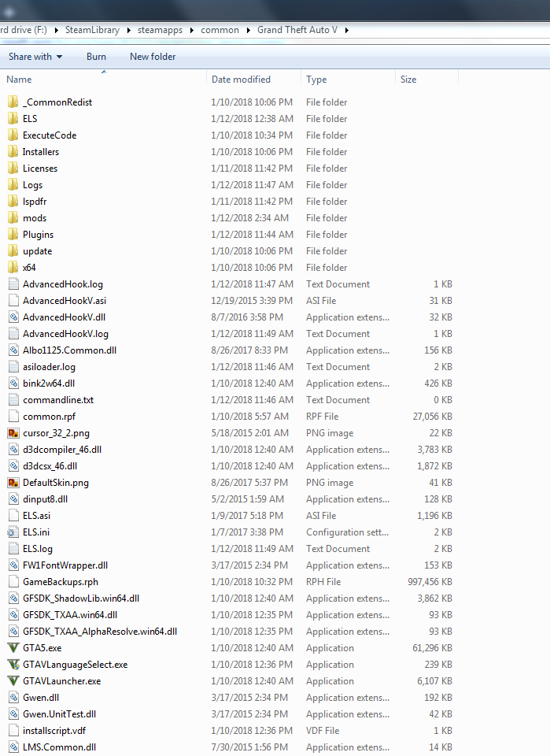
Task: Select the AdvancedHook.log text file icon
Action: coord(14,284)
